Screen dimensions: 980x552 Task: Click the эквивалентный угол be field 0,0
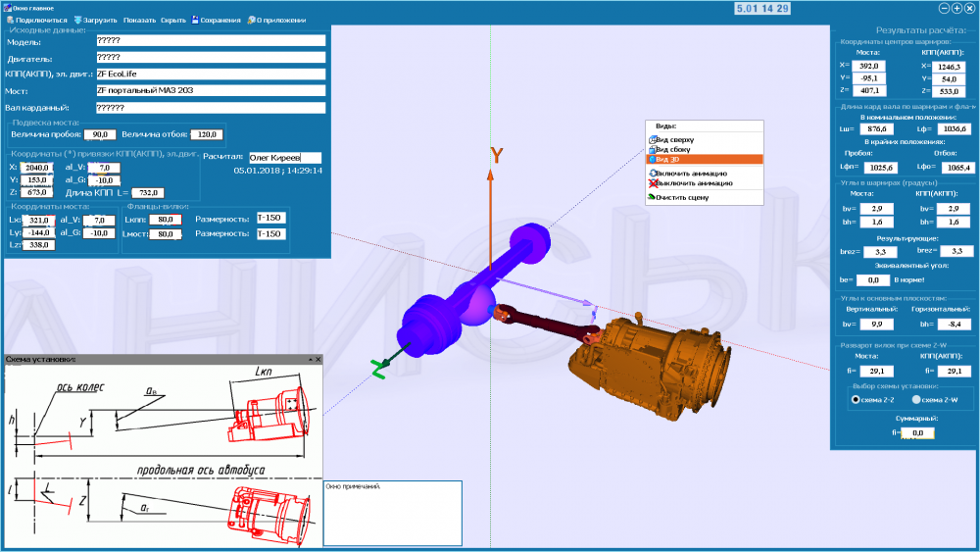873,280
